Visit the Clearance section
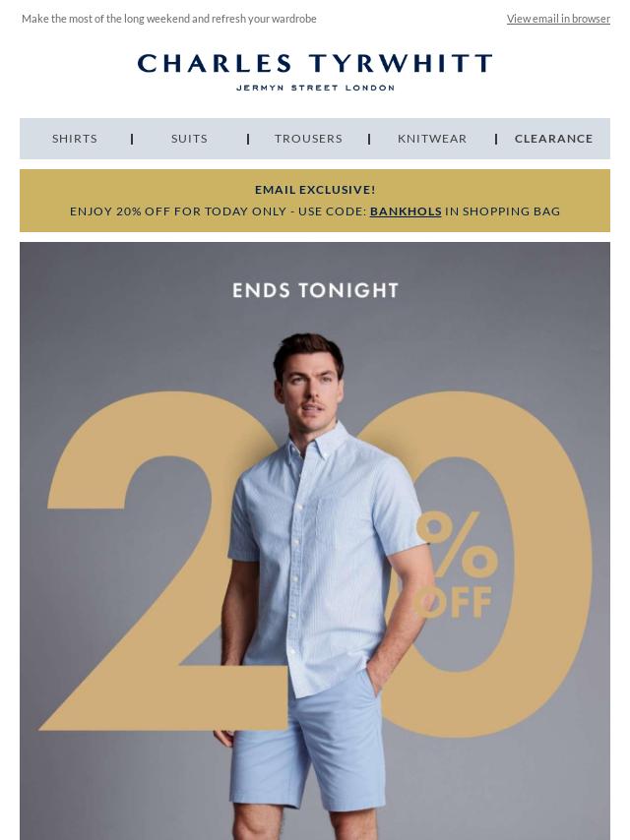 [553, 139]
